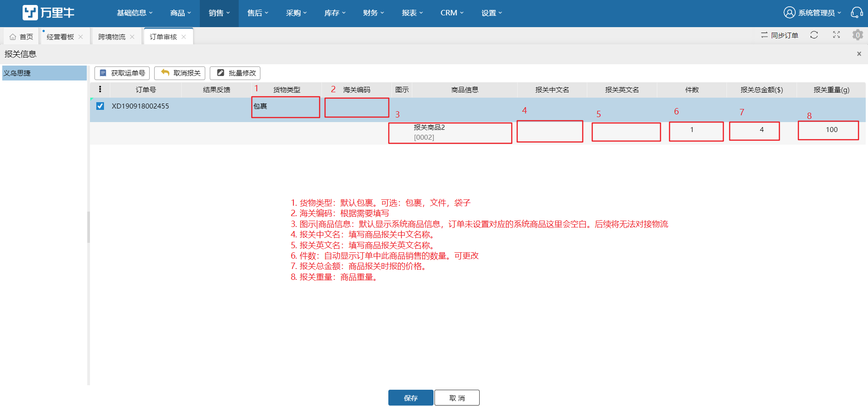Open the 报表 menu
868x406 pixels.
[x=412, y=13]
